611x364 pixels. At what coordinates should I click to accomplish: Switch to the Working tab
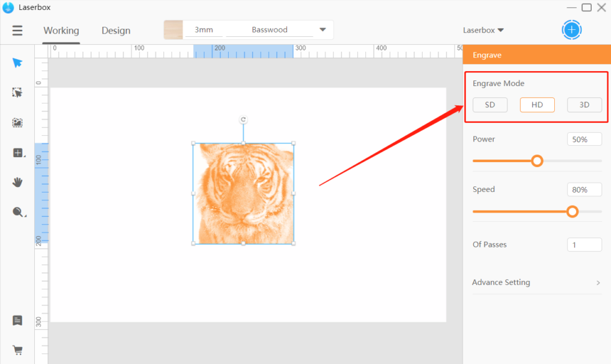click(x=61, y=31)
